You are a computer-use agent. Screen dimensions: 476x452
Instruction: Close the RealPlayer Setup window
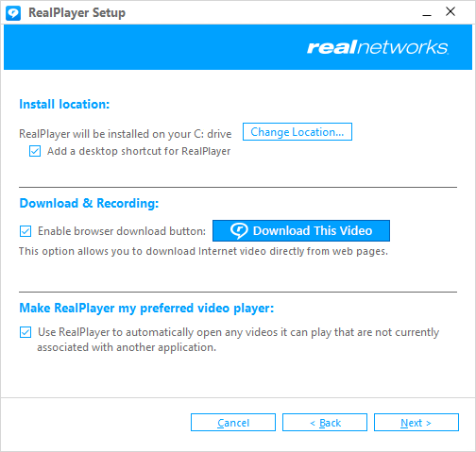(450, 12)
